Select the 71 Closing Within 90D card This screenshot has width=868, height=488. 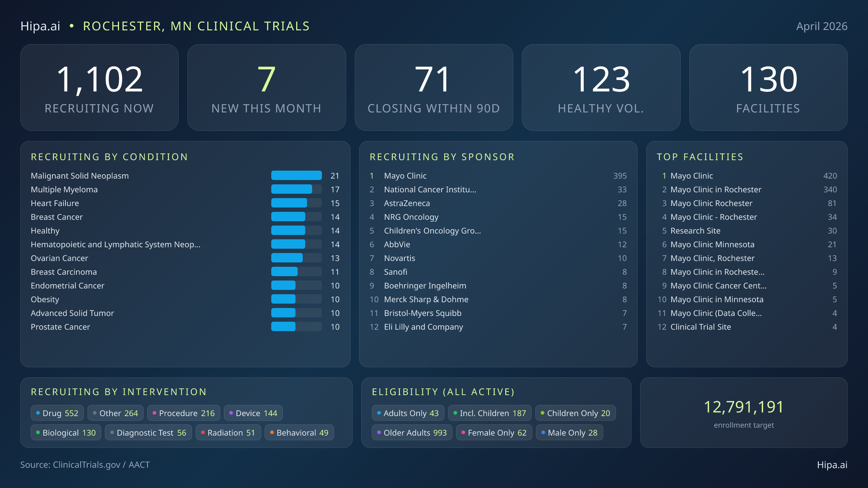(434, 87)
